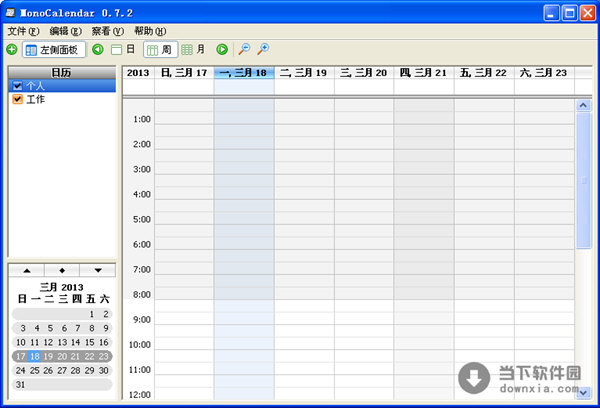Click the 四, 三月 21 column header
This screenshot has width=600, height=408.
click(423, 73)
